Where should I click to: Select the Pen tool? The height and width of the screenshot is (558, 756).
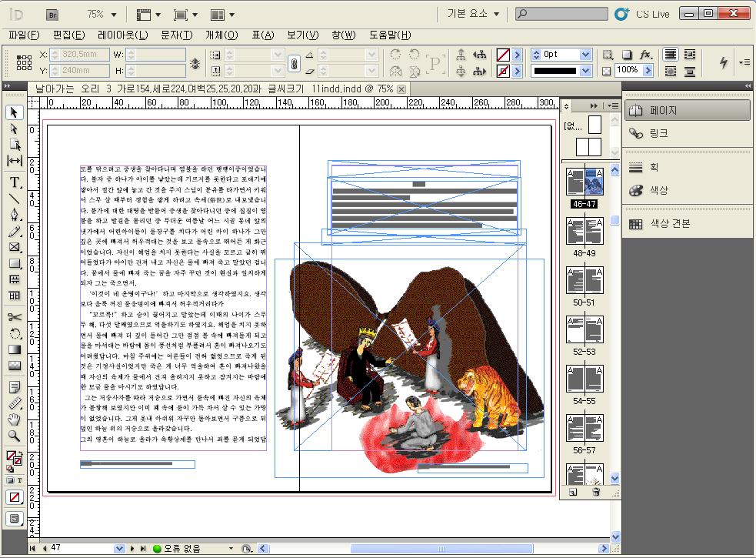(x=15, y=215)
